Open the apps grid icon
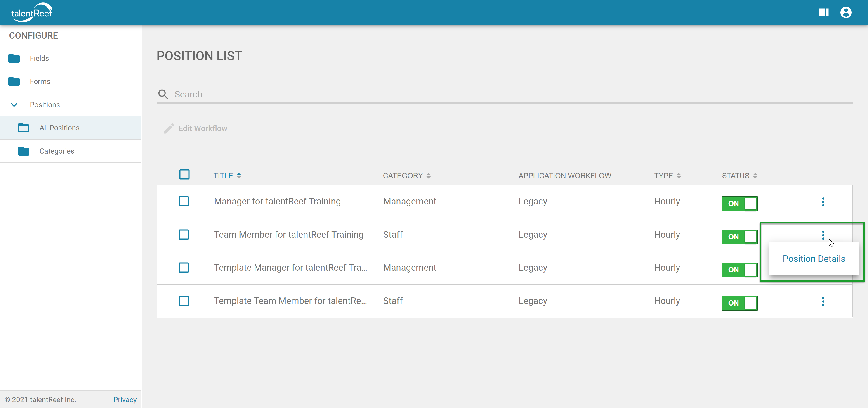Screen dimensions: 868x408 [x=823, y=12]
